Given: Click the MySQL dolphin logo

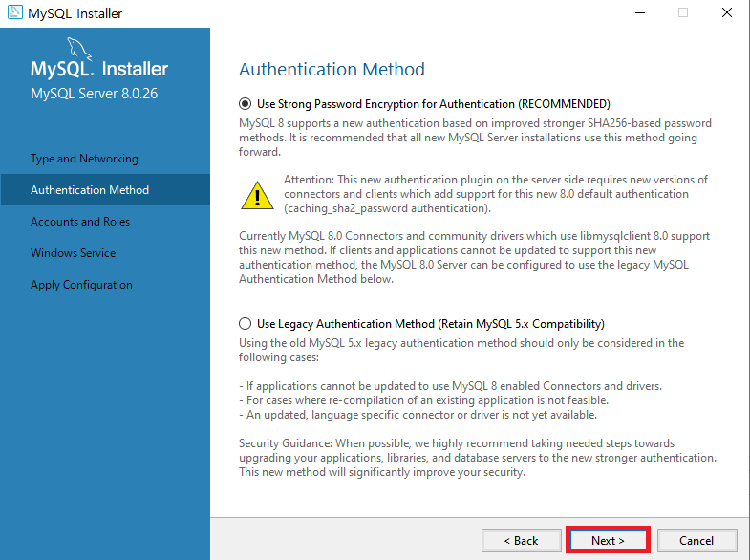Looking at the screenshot, I should (x=79, y=49).
